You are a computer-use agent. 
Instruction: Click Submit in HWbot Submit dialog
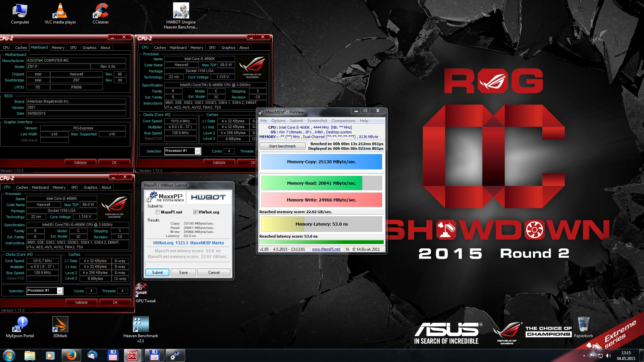(x=157, y=273)
